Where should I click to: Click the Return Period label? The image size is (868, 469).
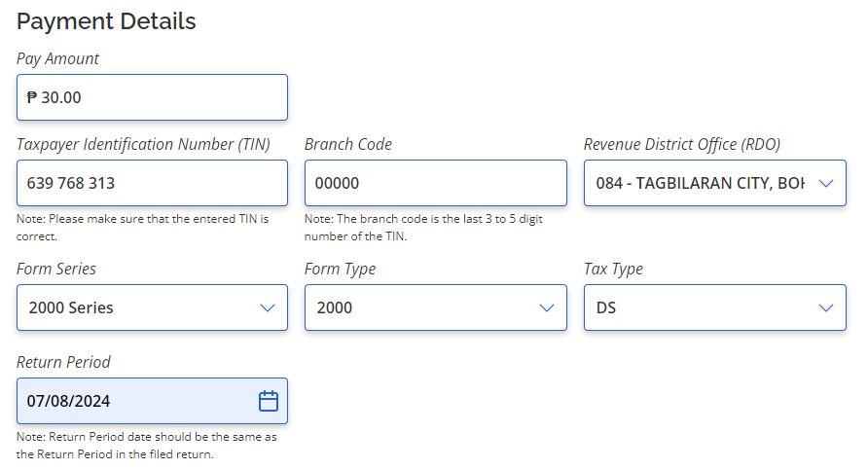(63, 362)
